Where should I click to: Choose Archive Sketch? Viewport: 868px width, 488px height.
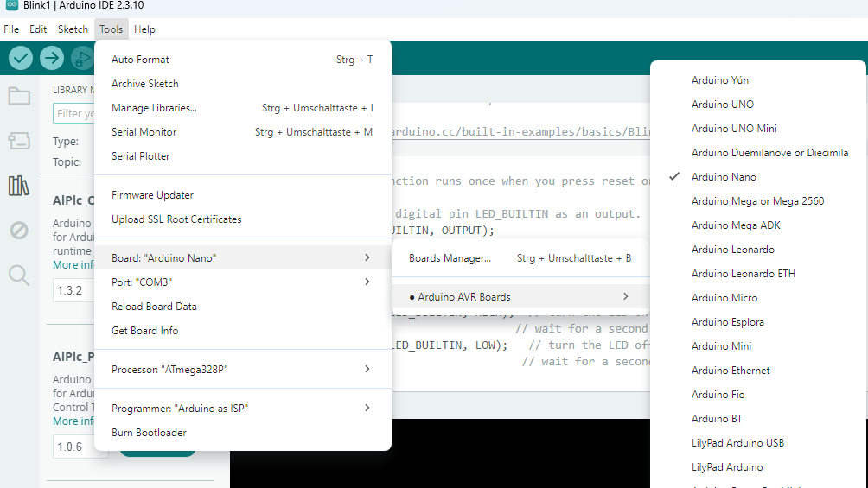(x=242, y=84)
